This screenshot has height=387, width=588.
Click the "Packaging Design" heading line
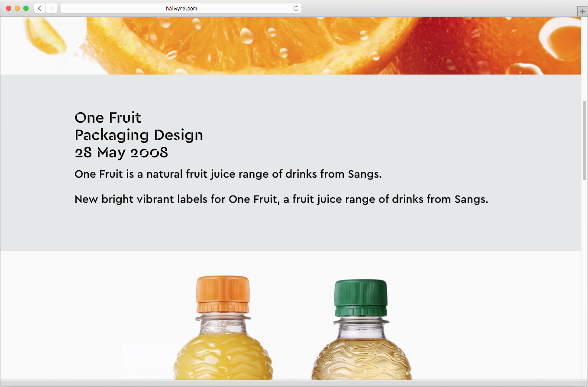click(139, 135)
